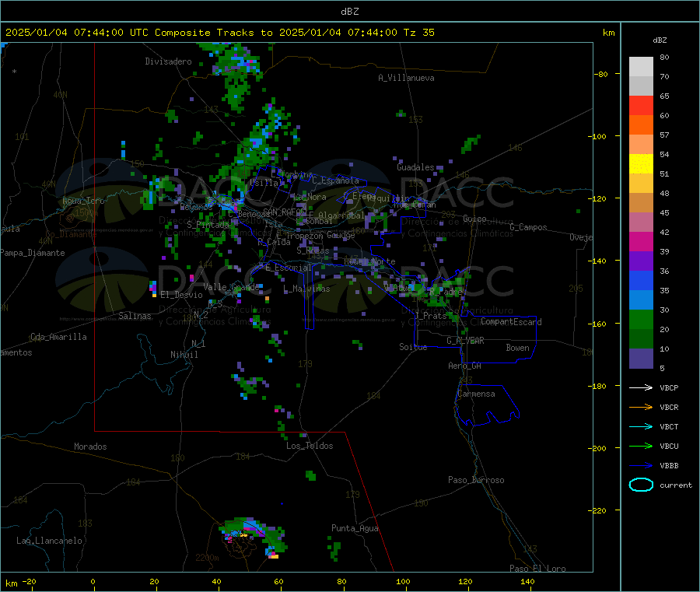Click the G_ALVEAR place label
This screenshot has width=700, height=592.
click(x=465, y=341)
